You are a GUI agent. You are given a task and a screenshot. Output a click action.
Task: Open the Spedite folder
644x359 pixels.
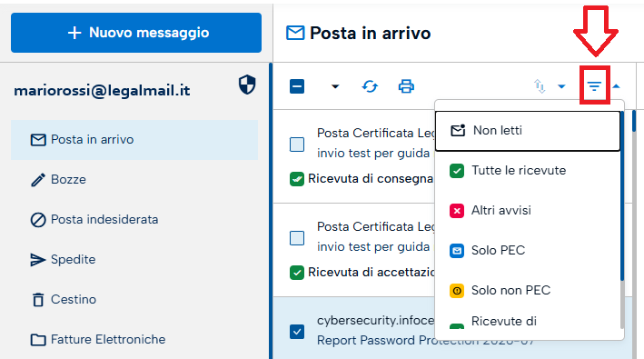(x=134, y=260)
